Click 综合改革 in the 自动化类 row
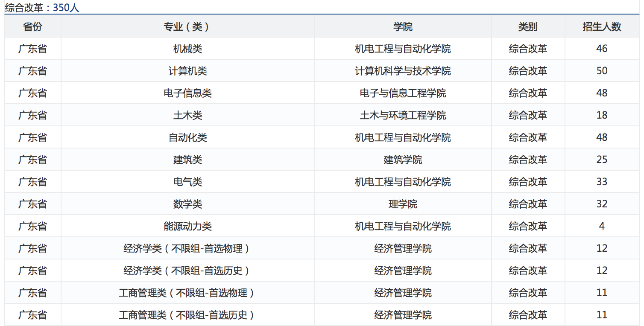This screenshot has width=644, height=326. [x=528, y=137]
